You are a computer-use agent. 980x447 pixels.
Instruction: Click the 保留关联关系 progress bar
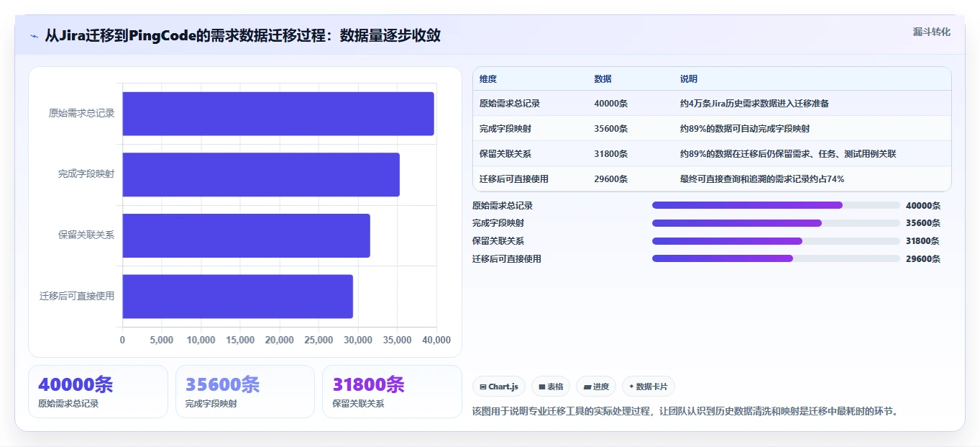point(776,241)
